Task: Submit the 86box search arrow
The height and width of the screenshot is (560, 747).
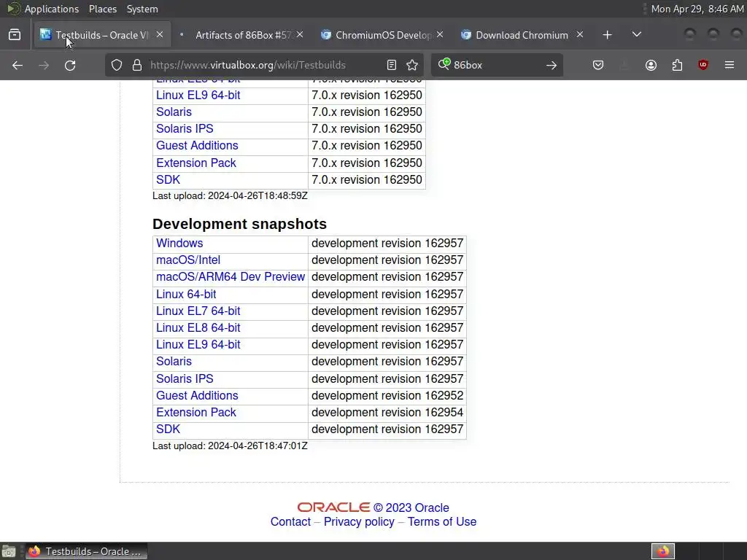Action: [x=551, y=65]
